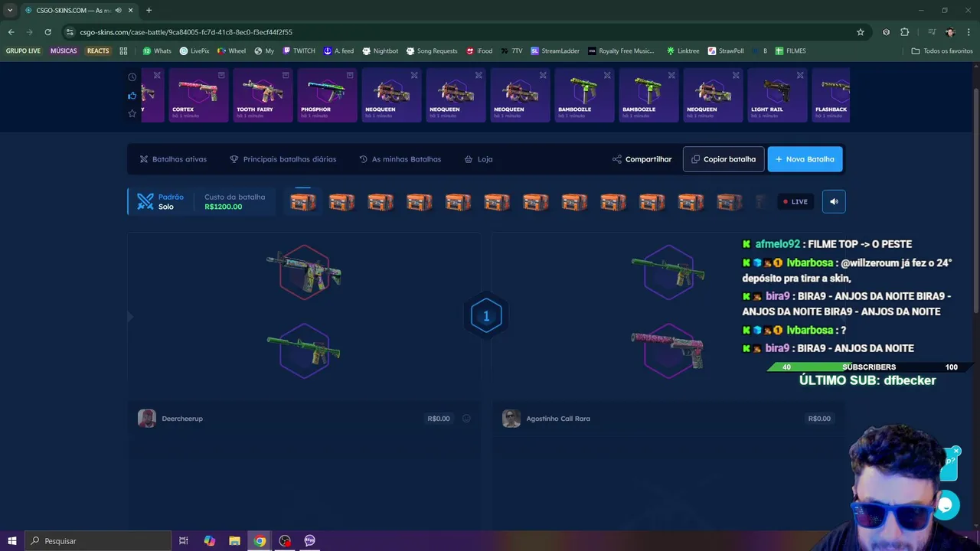Click the round 1 hexagon counter
980x551 pixels.
(x=486, y=316)
